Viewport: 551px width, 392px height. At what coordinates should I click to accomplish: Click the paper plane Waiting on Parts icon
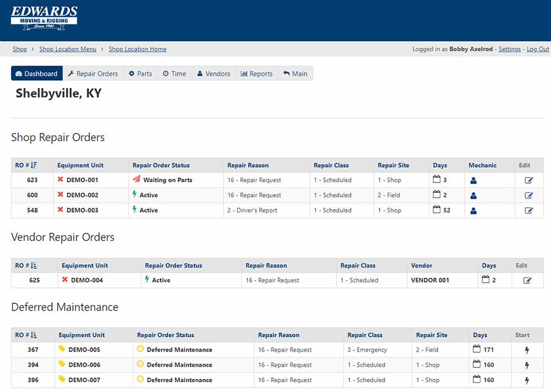pos(137,179)
